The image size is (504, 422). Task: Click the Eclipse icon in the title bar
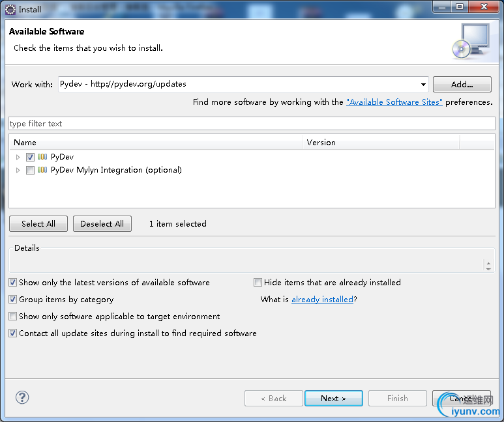10,10
